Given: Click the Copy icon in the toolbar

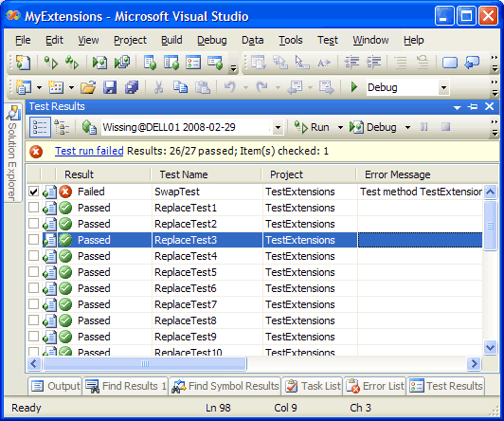Looking at the screenshot, I should [x=180, y=87].
